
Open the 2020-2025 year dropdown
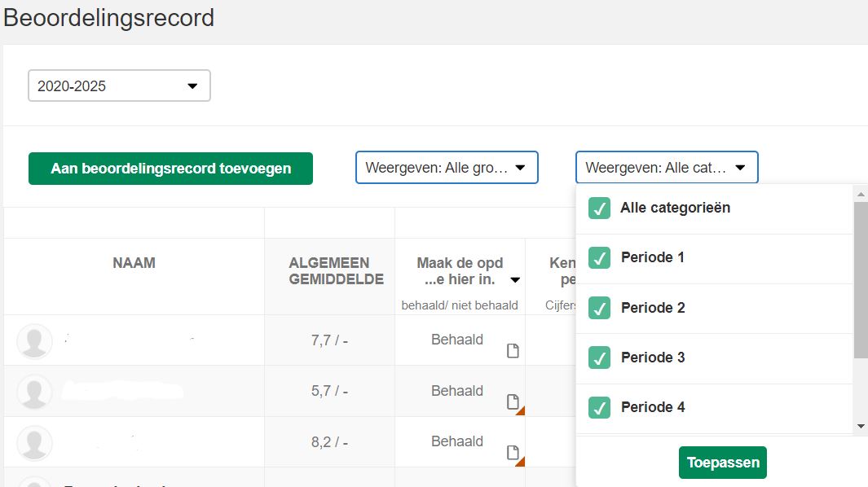tap(119, 86)
